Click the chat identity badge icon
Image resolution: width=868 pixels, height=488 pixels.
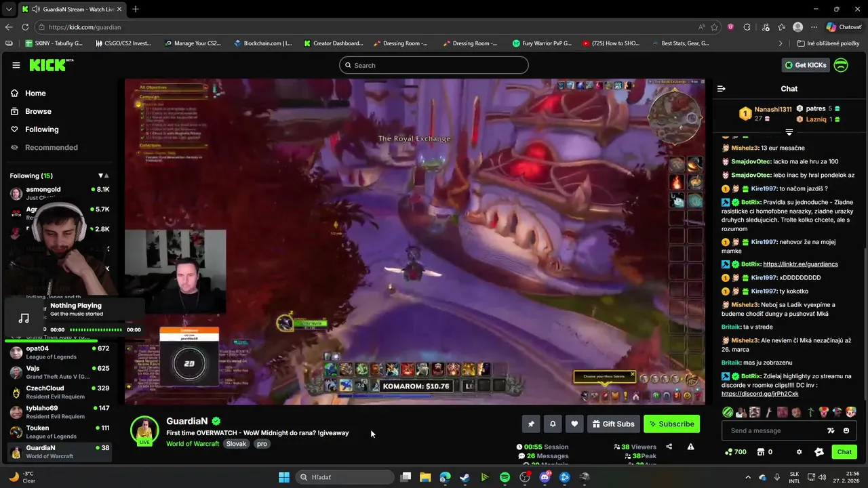pyautogui.click(x=819, y=452)
